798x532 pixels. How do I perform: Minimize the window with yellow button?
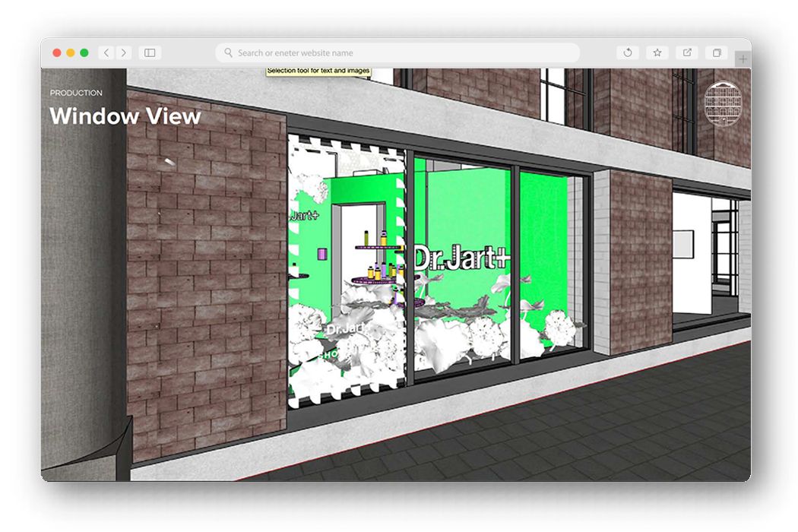pyautogui.click(x=71, y=53)
